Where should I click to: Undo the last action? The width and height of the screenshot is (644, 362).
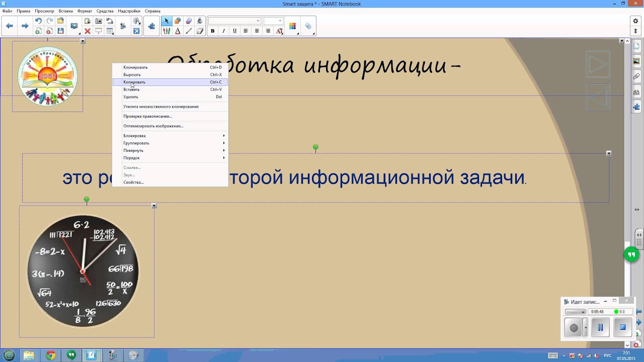click(x=38, y=21)
